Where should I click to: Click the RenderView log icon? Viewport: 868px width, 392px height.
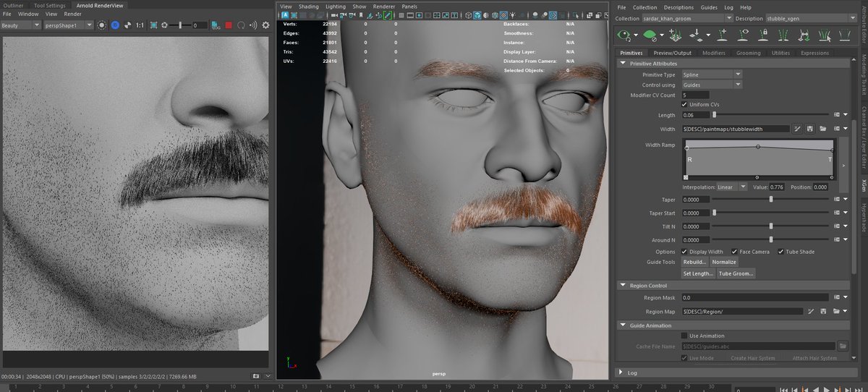(x=216, y=25)
